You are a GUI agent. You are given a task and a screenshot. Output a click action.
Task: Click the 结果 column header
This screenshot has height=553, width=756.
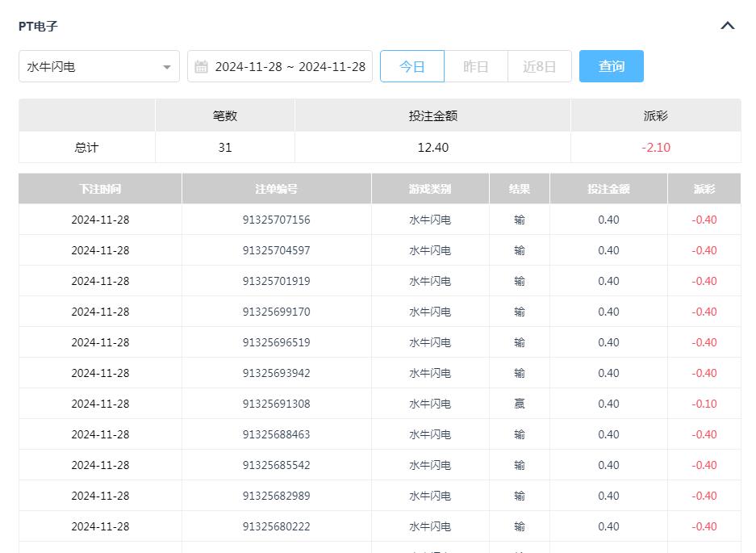[519, 188]
